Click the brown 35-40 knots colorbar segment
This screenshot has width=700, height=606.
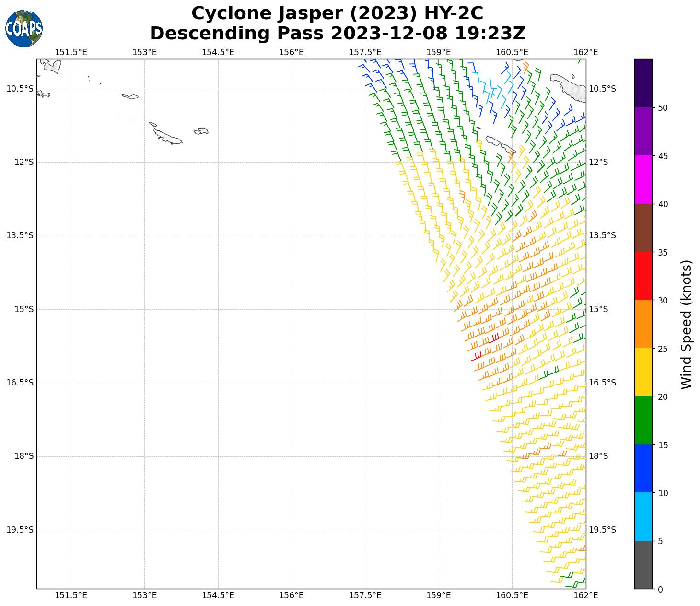(x=643, y=228)
